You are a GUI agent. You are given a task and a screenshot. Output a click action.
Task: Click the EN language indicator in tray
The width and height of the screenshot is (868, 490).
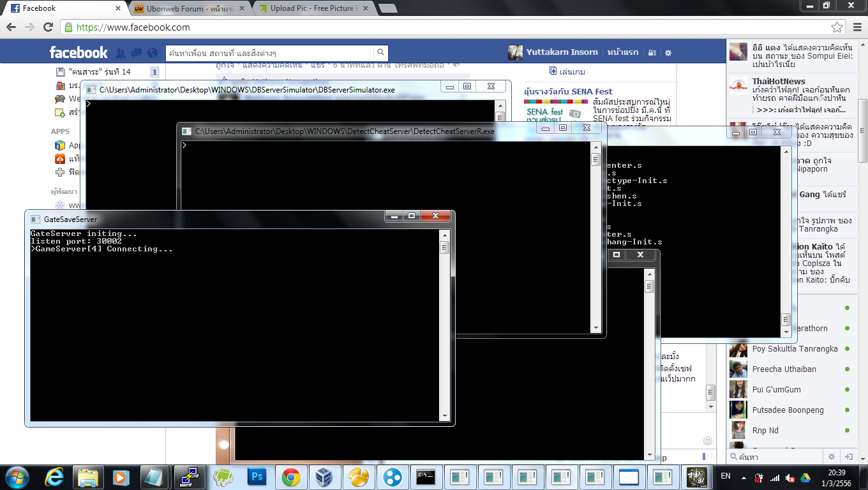pyautogui.click(x=726, y=476)
